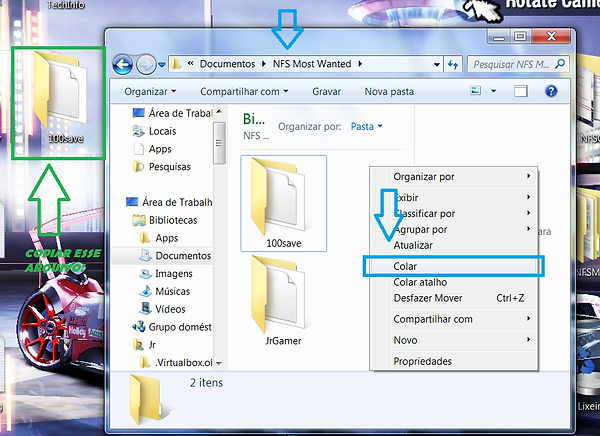Open the Compartilhar com toolbar menu
This screenshot has width=600, height=436.
[x=244, y=91]
